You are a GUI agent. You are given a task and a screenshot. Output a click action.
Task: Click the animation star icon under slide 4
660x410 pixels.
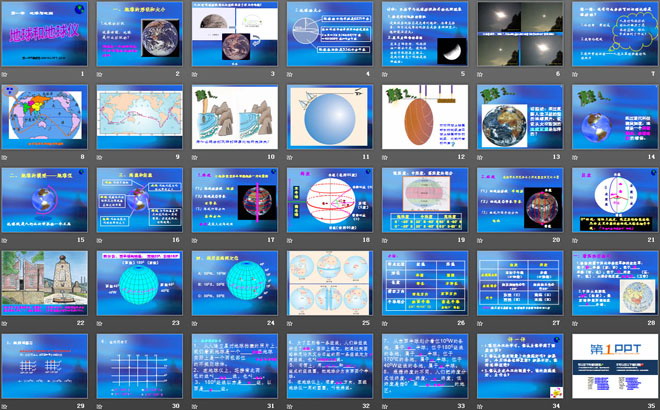tap(290, 75)
